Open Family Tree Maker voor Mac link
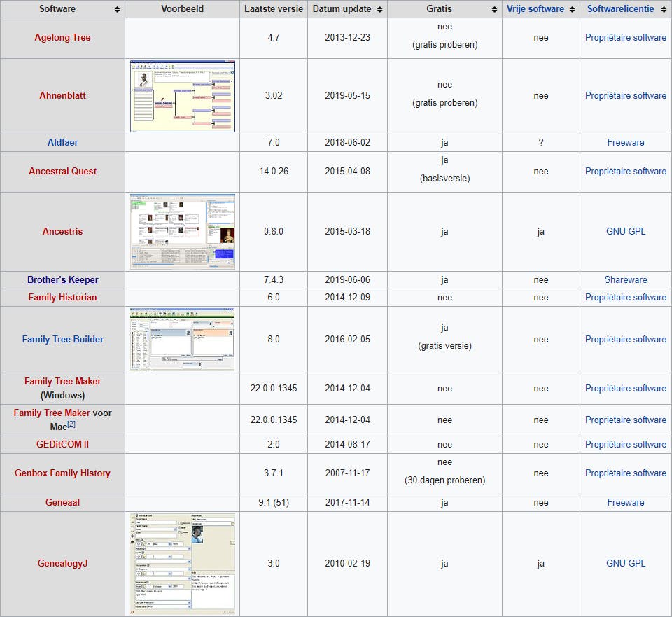Image resolution: width=672 pixels, height=617 pixels. [52, 413]
